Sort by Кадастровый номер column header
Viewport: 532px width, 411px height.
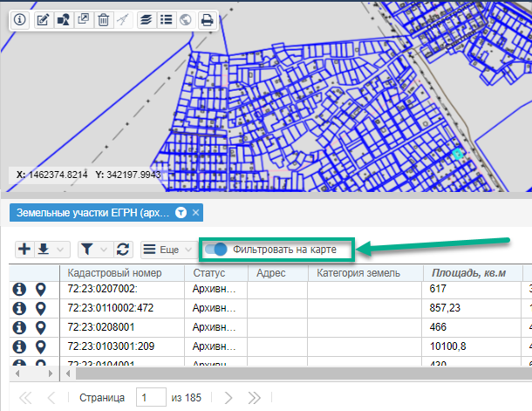coord(122,273)
